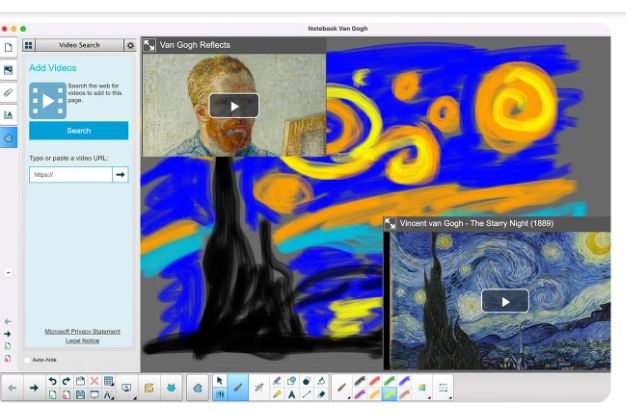The image size is (626, 417).
Task: Click the video URL input field
Action: pos(69,174)
